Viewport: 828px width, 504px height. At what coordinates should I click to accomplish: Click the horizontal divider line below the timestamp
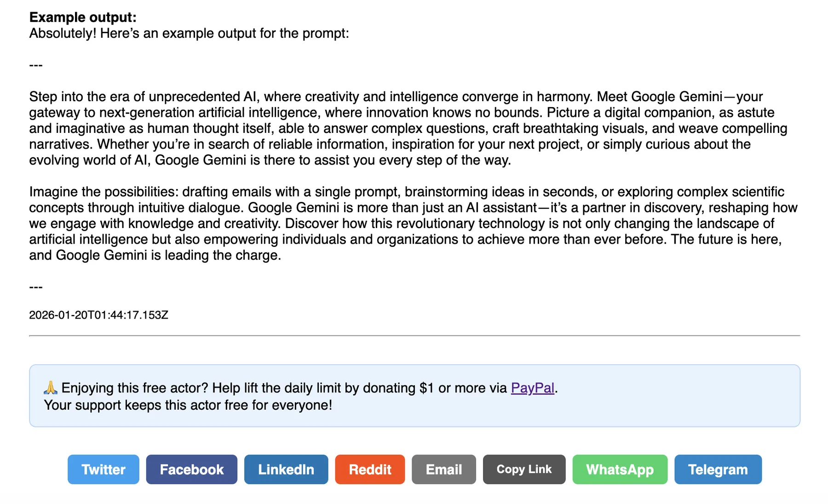[414, 336]
